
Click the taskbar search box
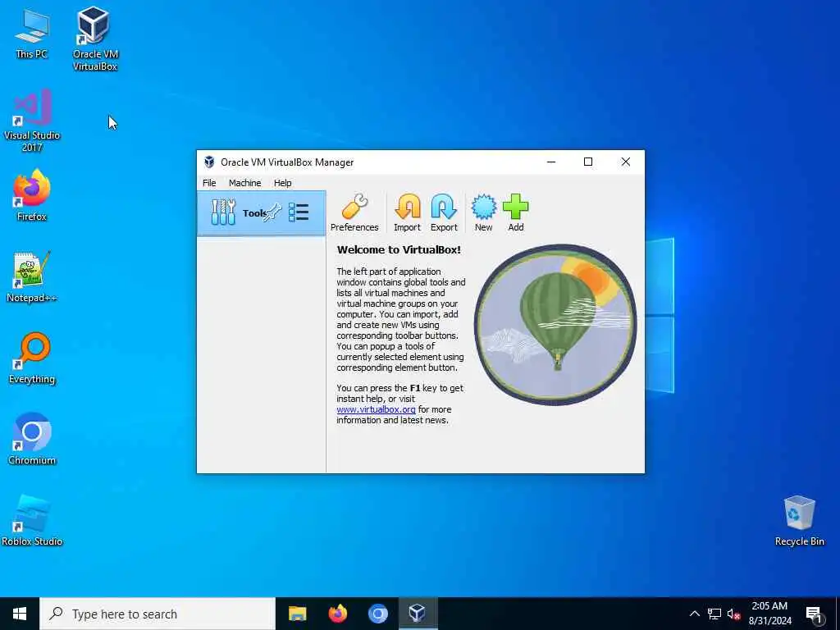click(x=157, y=614)
